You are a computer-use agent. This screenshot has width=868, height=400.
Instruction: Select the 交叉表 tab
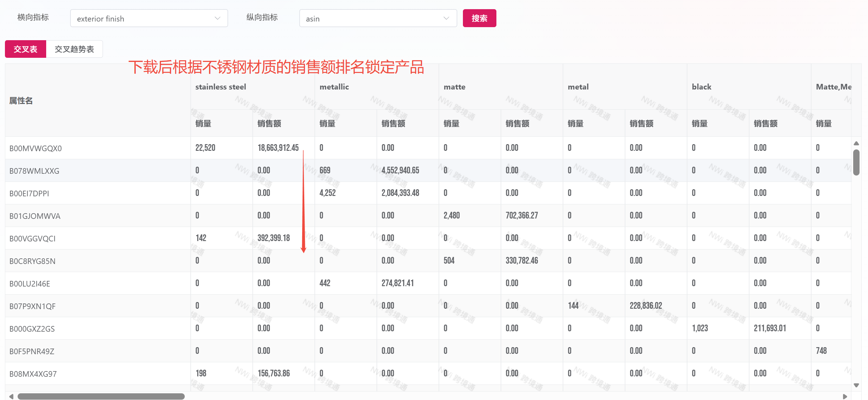point(25,49)
